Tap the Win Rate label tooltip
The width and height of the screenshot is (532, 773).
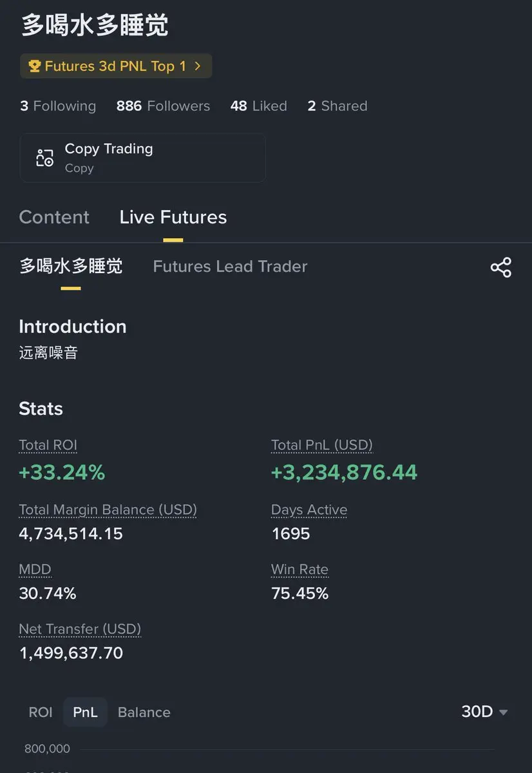click(x=299, y=569)
